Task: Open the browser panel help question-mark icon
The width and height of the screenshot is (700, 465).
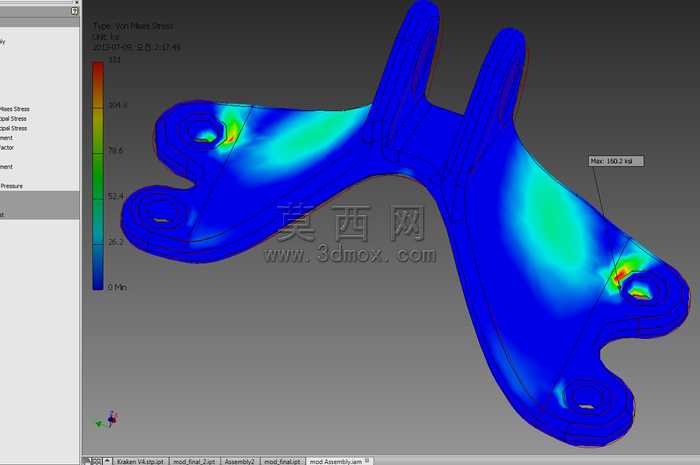Action: pos(75,12)
